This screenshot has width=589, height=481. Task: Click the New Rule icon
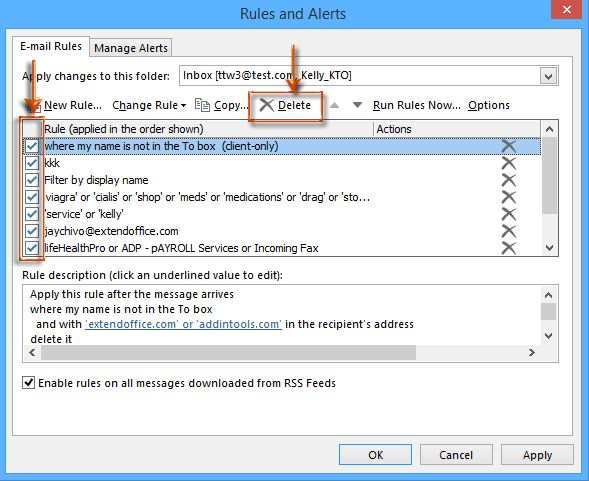tap(32, 106)
